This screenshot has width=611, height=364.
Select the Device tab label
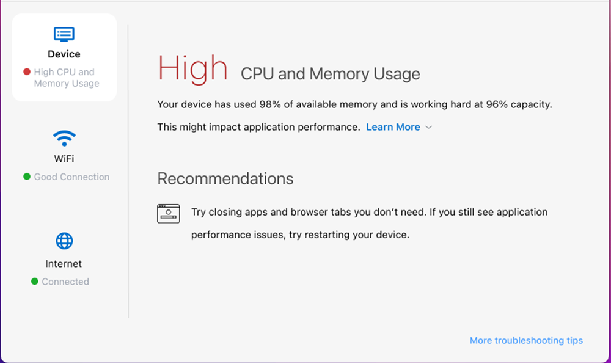click(x=64, y=54)
